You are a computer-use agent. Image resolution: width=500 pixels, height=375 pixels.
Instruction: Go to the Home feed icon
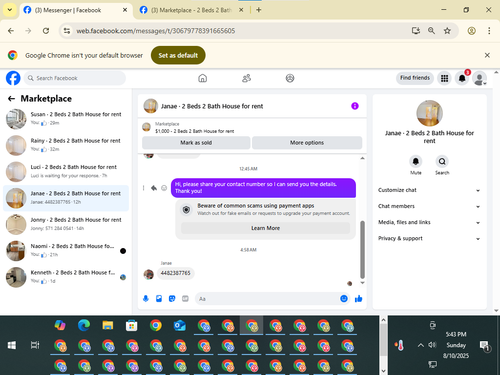[x=202, y=78]
